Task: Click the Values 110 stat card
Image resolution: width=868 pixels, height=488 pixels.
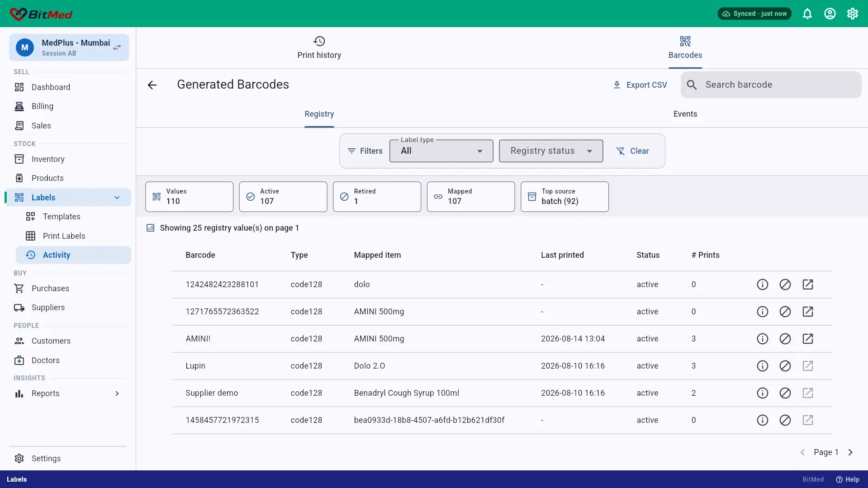Action: [x=189, y=197]
